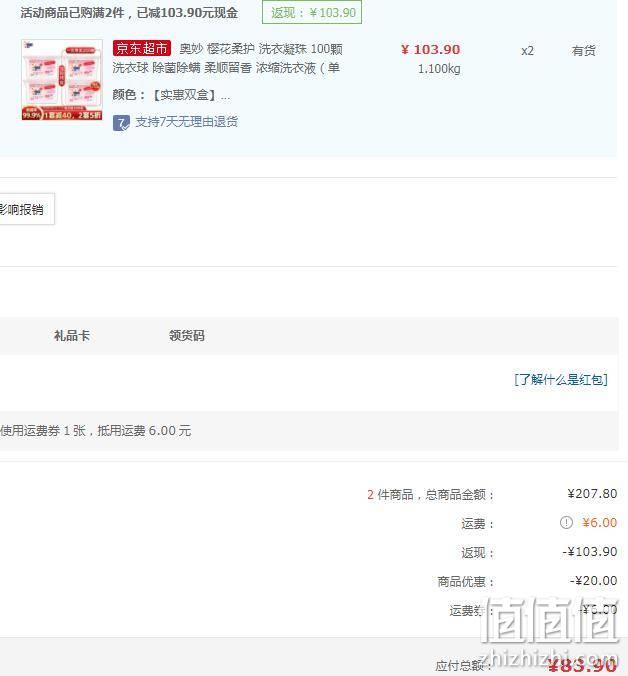Click the product price ¥103.90
628x676 pixels.
[431, 50]
